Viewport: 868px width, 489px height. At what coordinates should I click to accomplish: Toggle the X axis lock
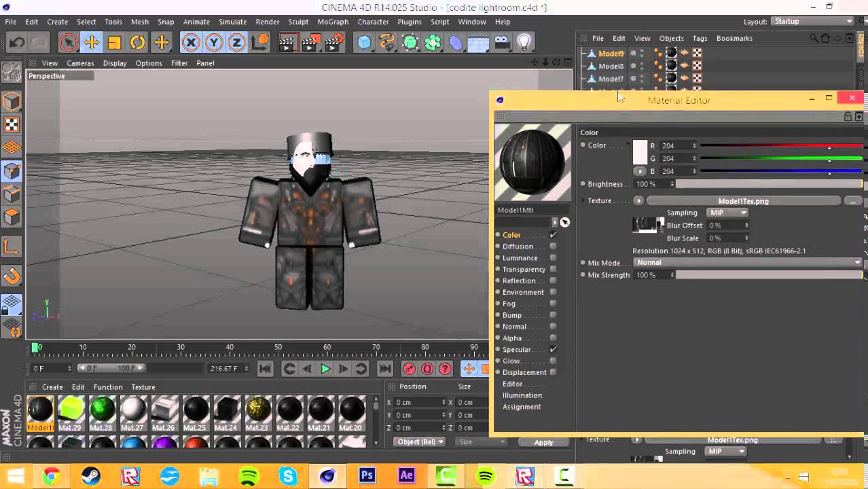tap(191, 43)
